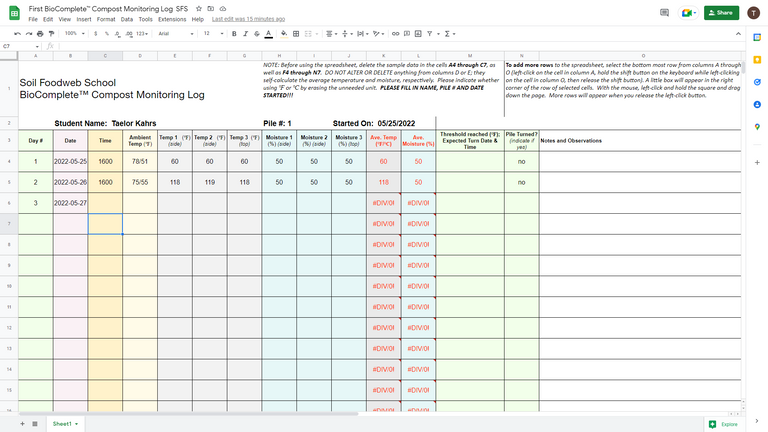This screenshot has width=768, height=432.
Task: Open the Calendar side panel
Action: click(x=757, y=38)
